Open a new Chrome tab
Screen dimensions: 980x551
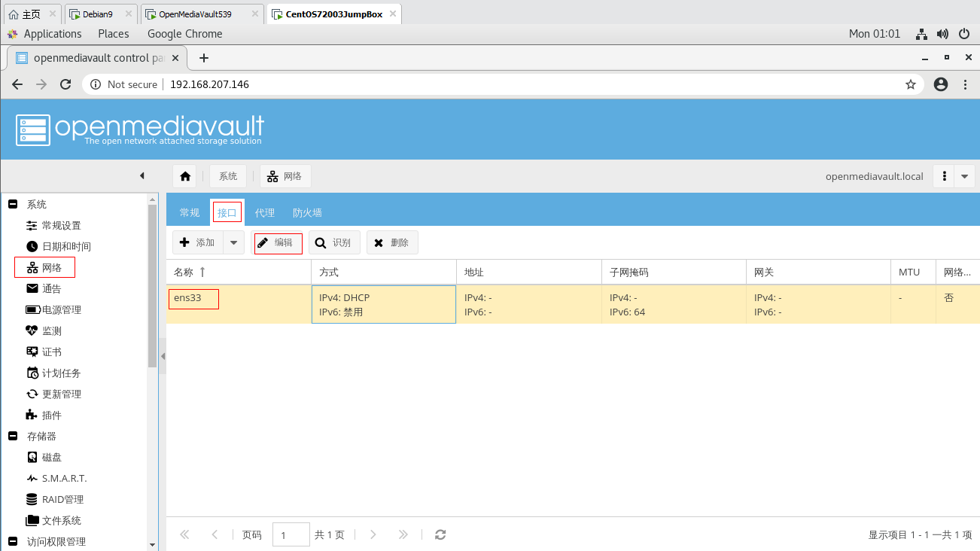pyautogui.click(x=203, y=58)
